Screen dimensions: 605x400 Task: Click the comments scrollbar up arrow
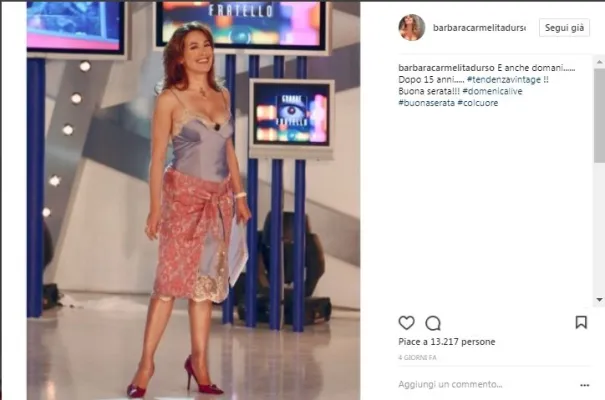599,62
